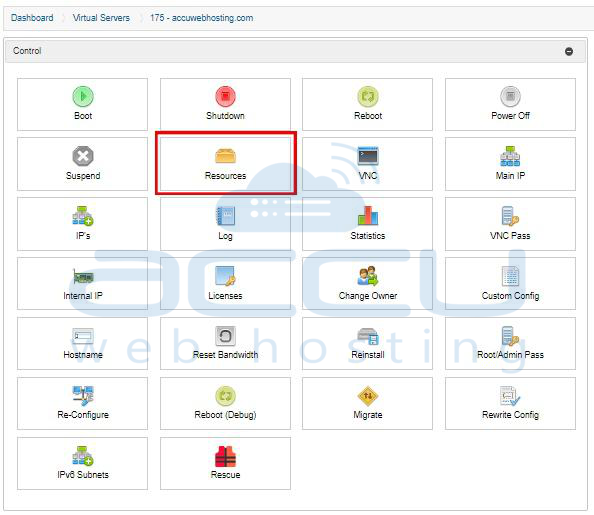Open Root/Admin Pass key icon

coord(510,336)
